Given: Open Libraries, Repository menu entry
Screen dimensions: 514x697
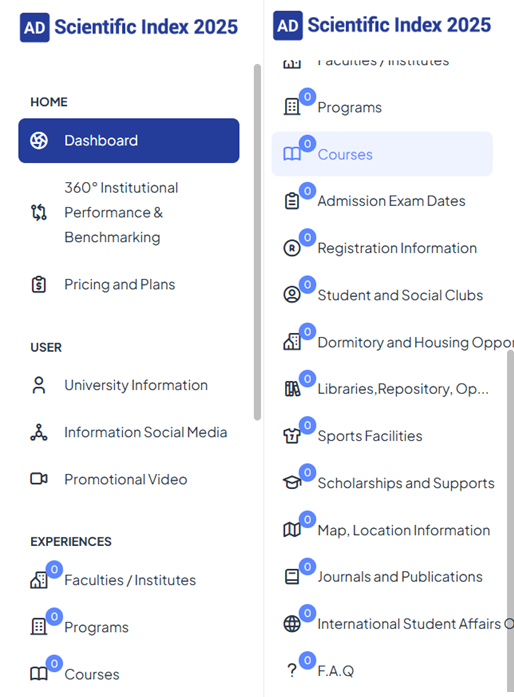Looking at the screenshot, I should tap(382, 389).
